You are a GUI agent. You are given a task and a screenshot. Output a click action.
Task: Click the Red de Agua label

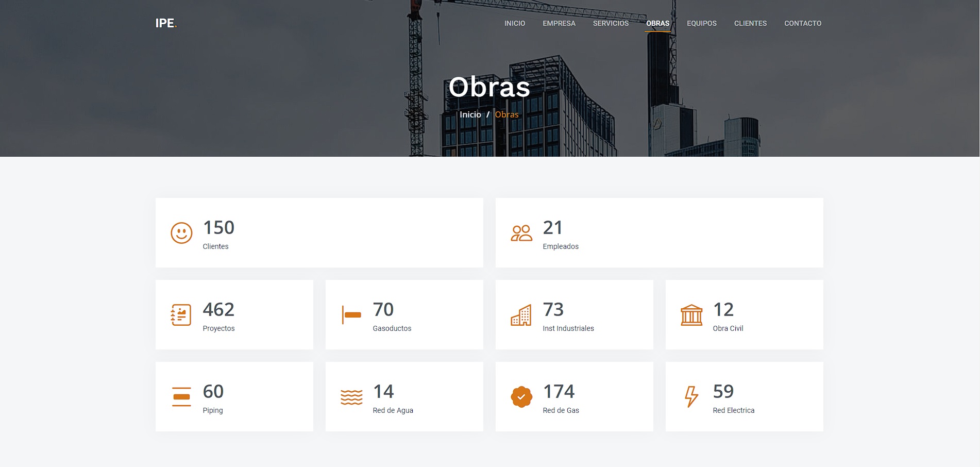[393, 410]
